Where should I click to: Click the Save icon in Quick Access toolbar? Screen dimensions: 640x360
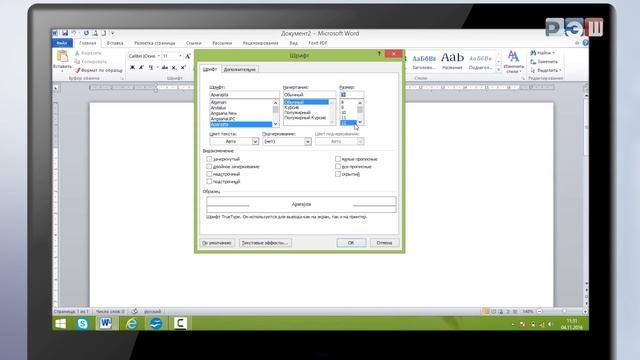(x=65, y=33)
